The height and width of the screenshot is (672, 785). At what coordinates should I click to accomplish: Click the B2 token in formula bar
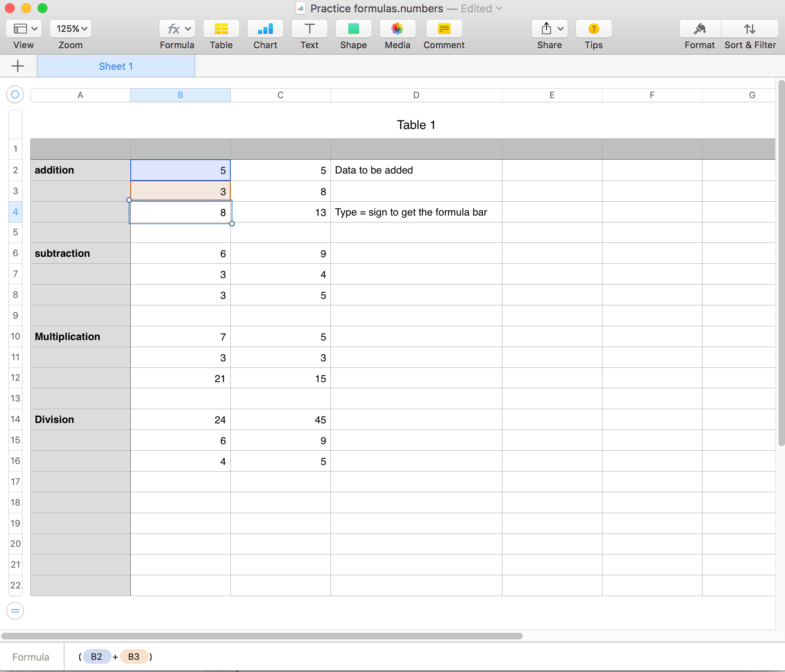tap(96, 656)
